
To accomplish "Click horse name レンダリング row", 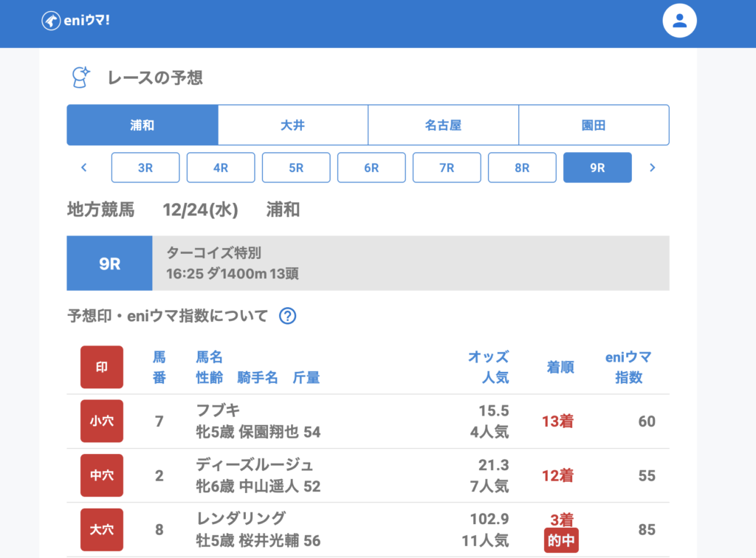I will click(x=240, y=518).
